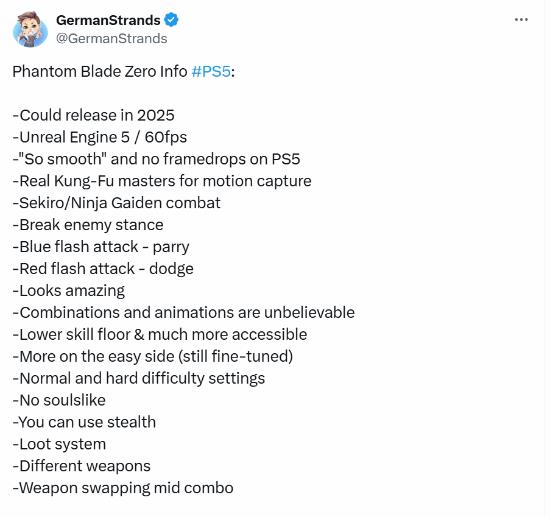The image size is (550, 517).
Task: Click the 'Combinations and animations are unbelievable' line
Action: click(x=184, y=313)
